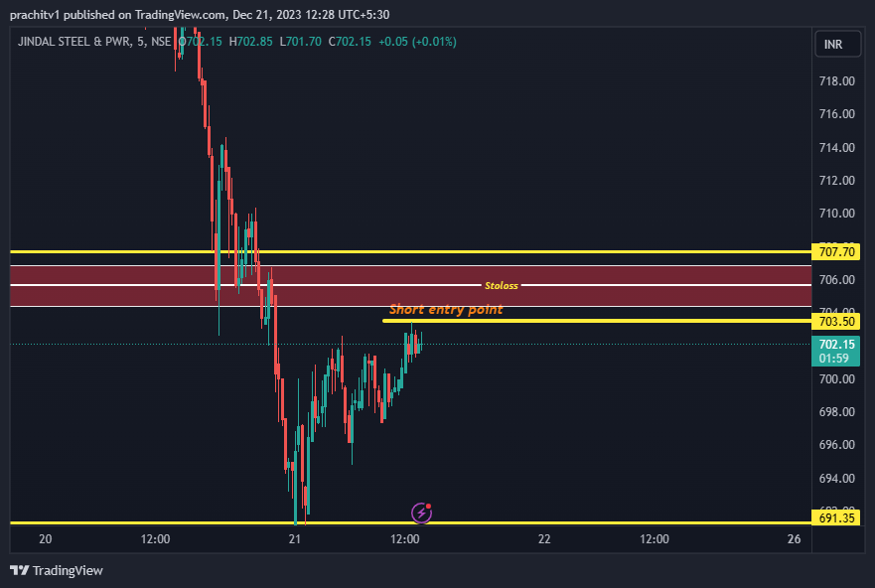Click the 698.00 price axis value

coord(836,412)
